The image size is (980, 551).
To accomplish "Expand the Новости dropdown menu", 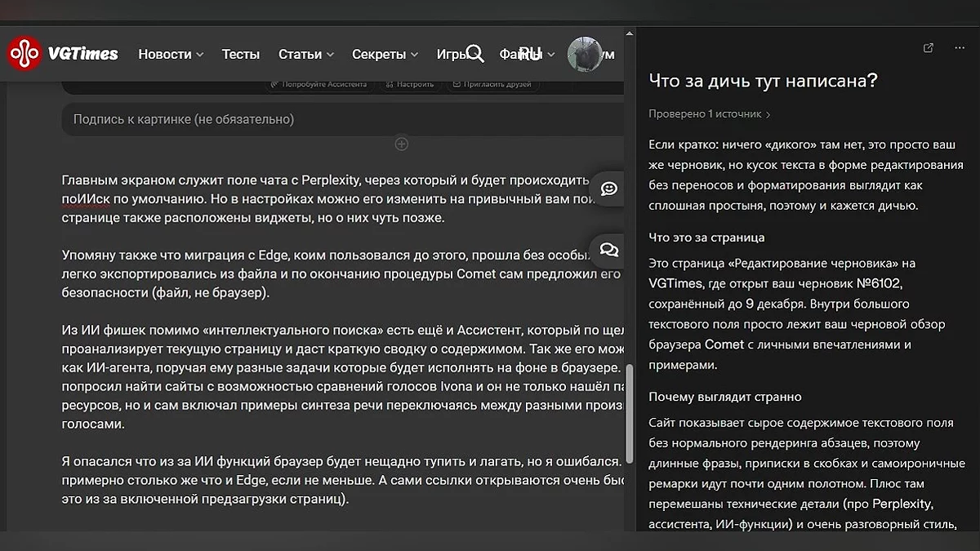I will (x=170, y=55).
